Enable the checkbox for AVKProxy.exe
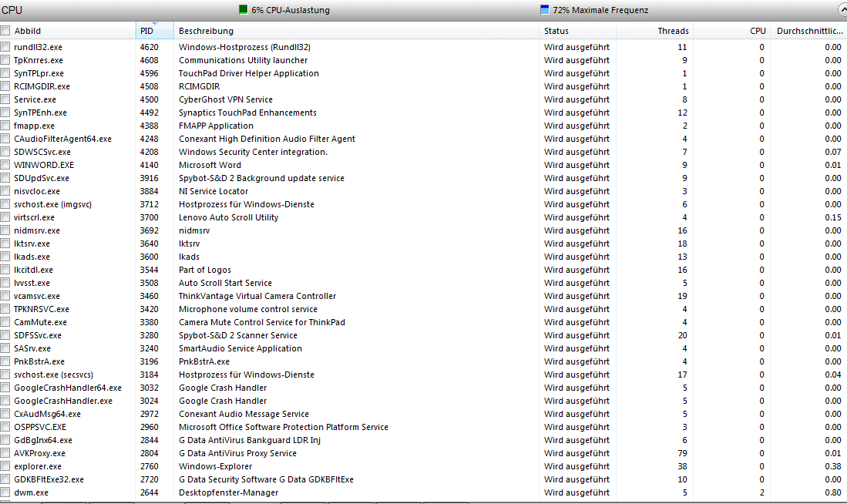 tap(5, 453)
